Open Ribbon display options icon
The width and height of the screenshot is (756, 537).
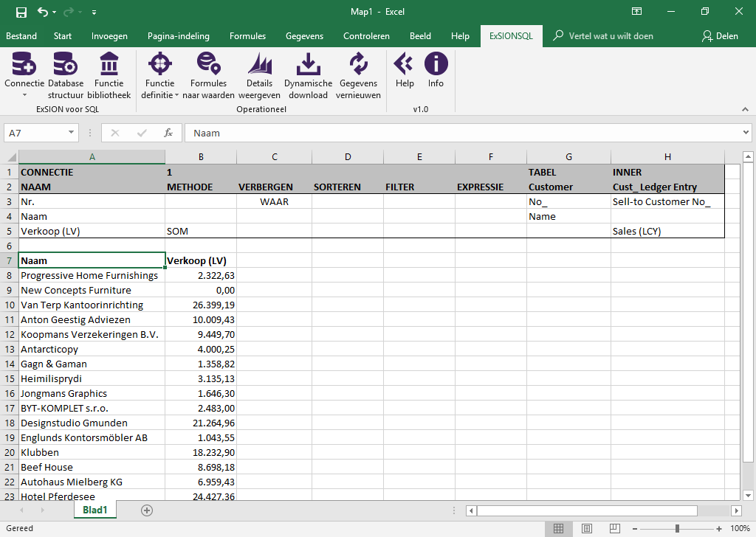tap(637, 12)
